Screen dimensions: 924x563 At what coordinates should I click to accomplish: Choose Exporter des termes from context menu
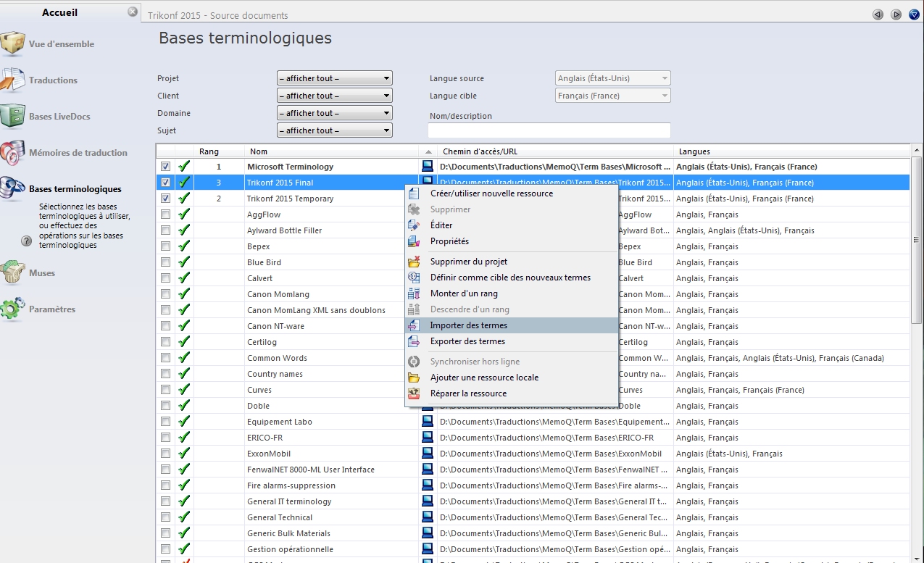click(x=512, y=341)
